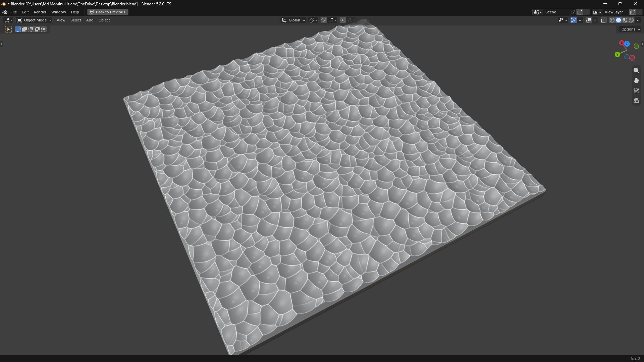The height and width of the screenshot is (362, 644).
Task: Select the Select Box tool icon
Action: pos(8,29)
